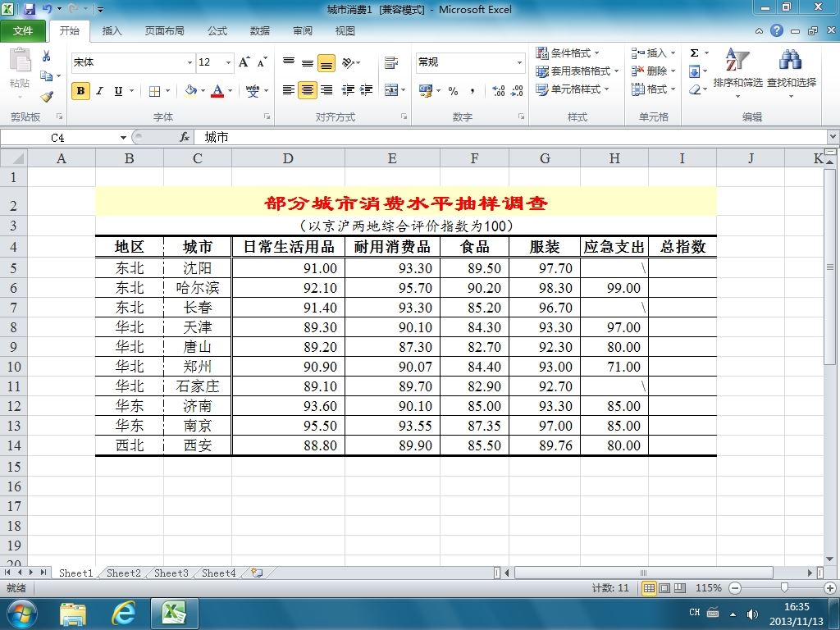Click the AutoSum sigma icon

[694, 53]
